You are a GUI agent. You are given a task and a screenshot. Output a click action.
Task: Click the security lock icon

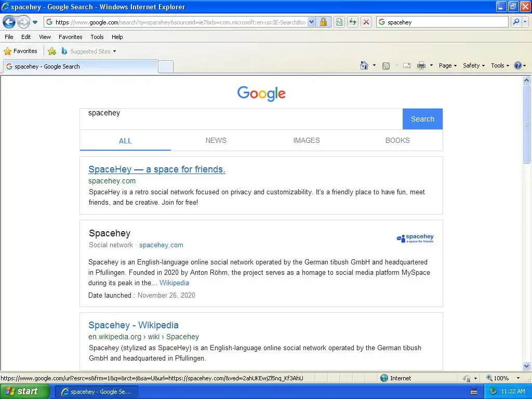point(323,22)
